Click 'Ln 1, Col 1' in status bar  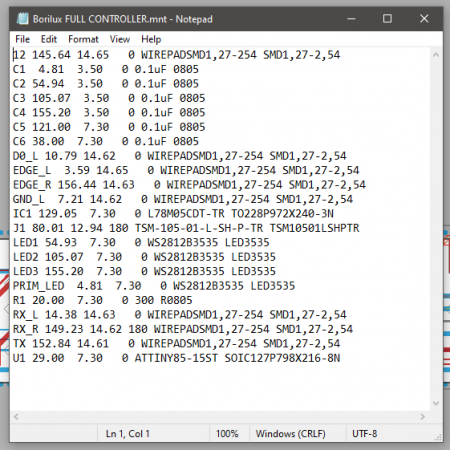point(128,434)
